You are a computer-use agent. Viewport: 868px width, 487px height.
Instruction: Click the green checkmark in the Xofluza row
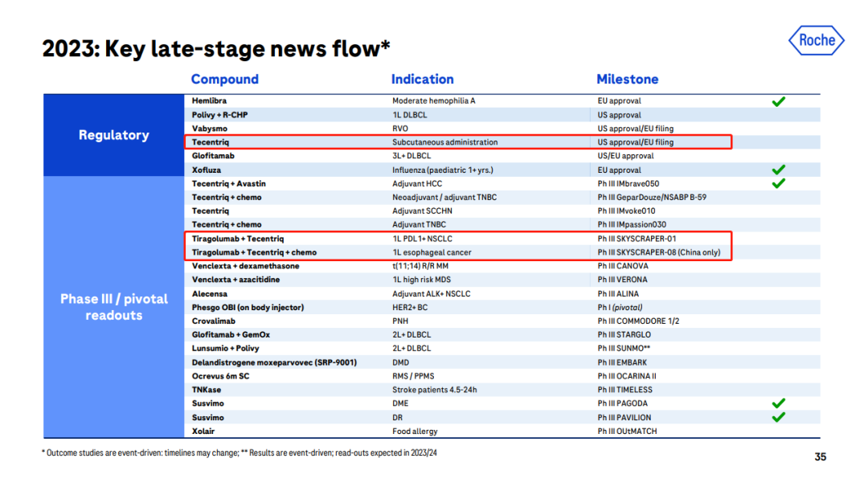(x=778, y=170)
